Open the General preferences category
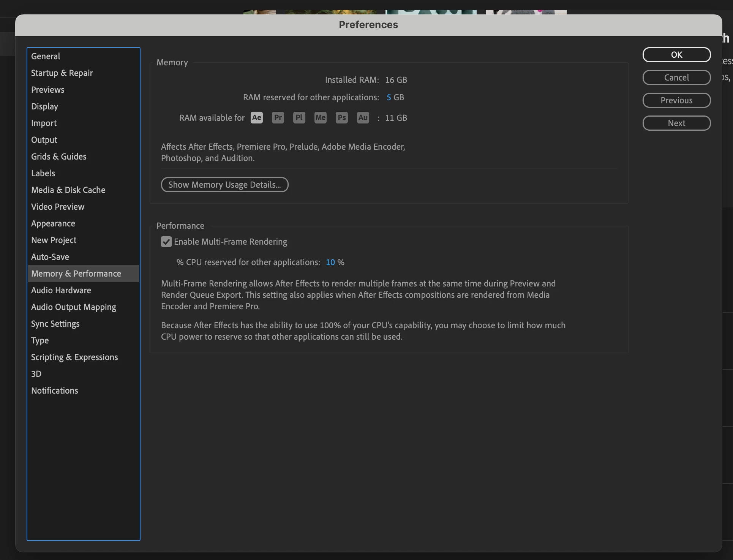This screenshot has height=560, width=733. coord(46,56)
